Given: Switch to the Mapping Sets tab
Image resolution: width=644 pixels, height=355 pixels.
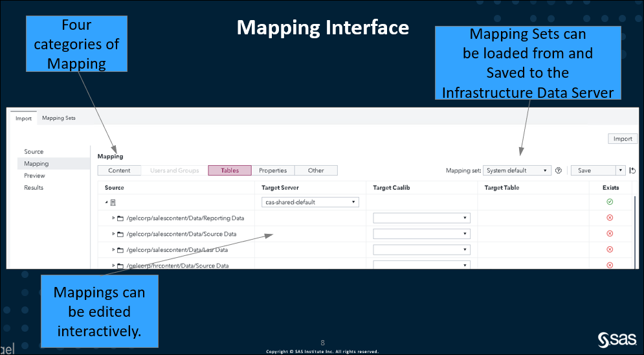Looking at the screenshot, I should point(59,118).
